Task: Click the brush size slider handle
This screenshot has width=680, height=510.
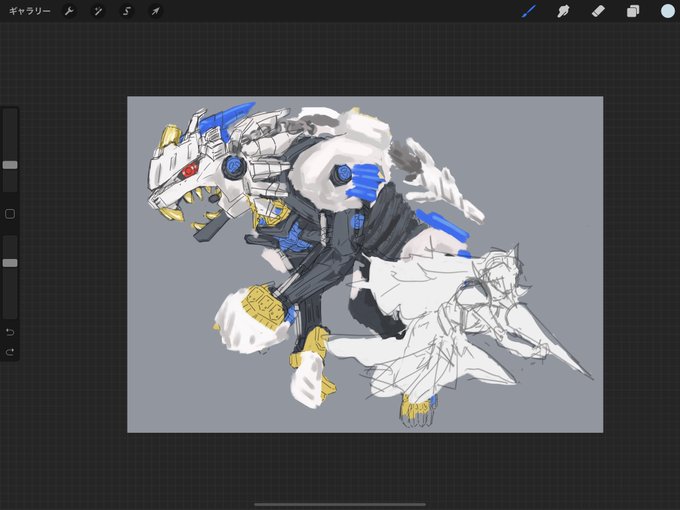Action: 10,165
